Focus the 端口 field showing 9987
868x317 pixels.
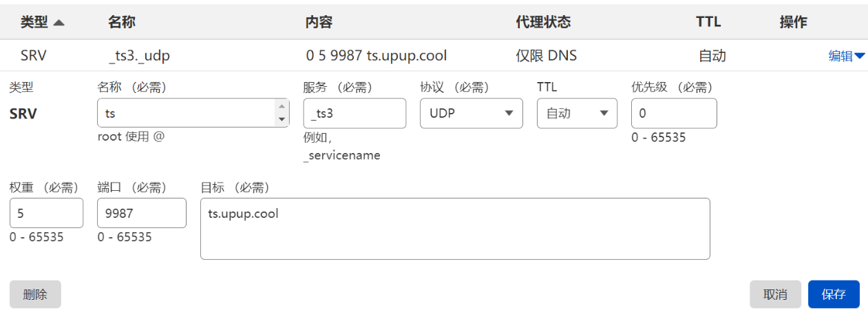click(141, 214)
